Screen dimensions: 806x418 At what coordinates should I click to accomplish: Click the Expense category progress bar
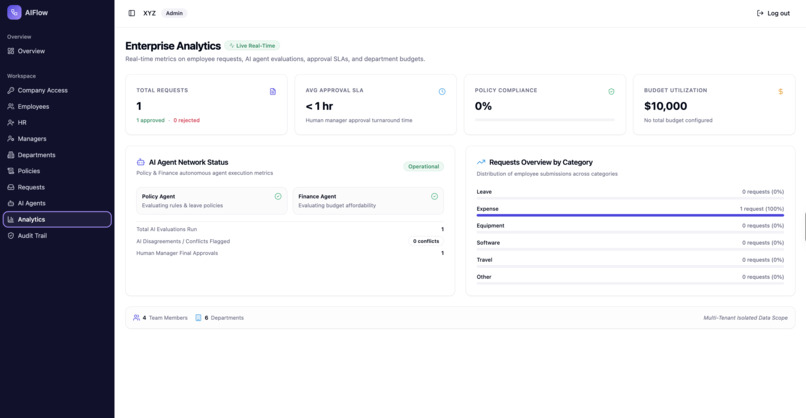[630, 215]
